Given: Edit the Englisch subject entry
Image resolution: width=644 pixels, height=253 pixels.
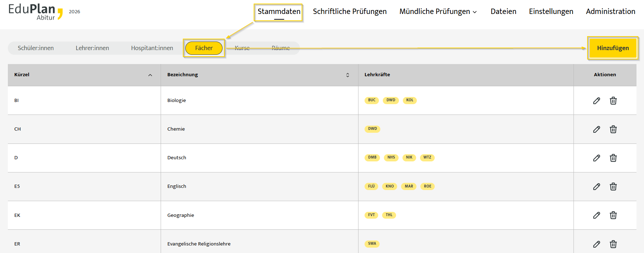Looking at the screenshot, I should coord(596,186).
